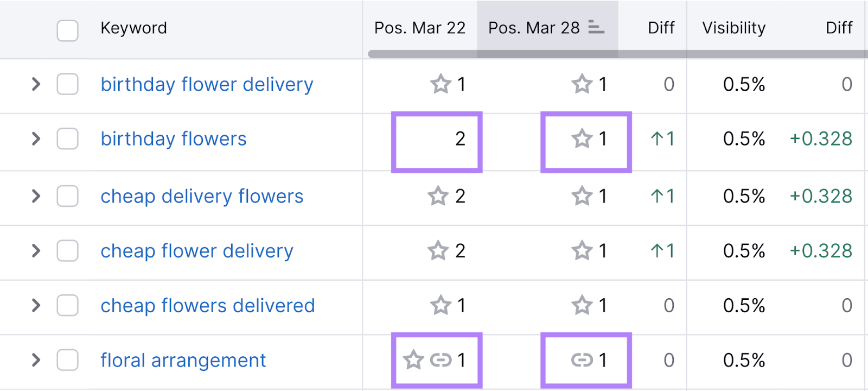Expand the floral arrangement row

click(35, 360)
